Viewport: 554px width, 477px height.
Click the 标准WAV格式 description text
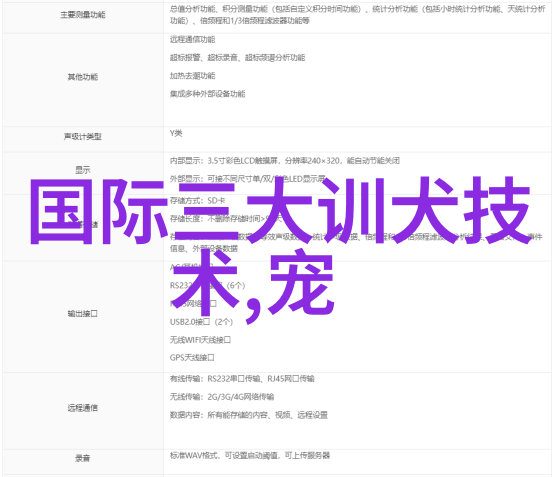tap(250, 455)
